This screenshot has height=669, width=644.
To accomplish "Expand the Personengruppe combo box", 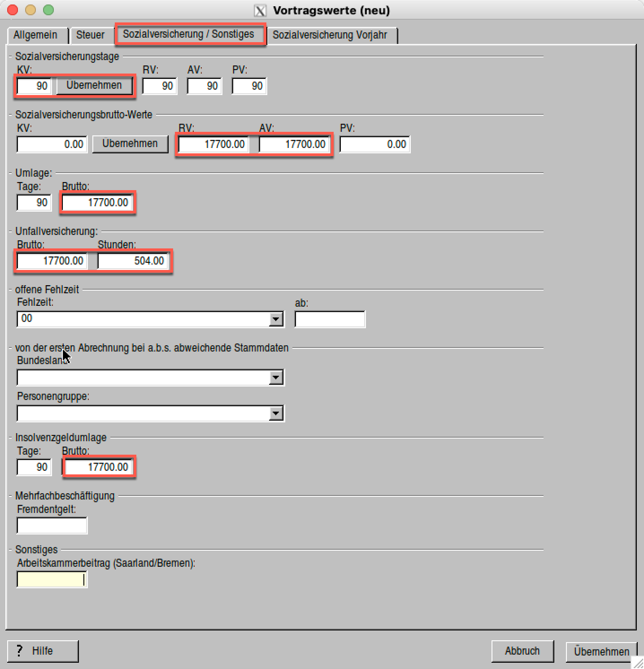I will click(275, 413).
